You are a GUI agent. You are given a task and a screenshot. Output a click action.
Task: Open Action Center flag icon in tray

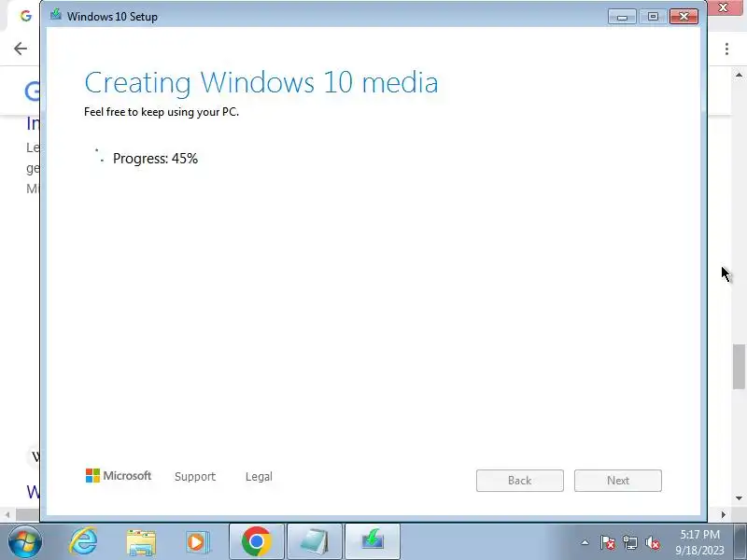pyautogui.click(x=607, y=542)
